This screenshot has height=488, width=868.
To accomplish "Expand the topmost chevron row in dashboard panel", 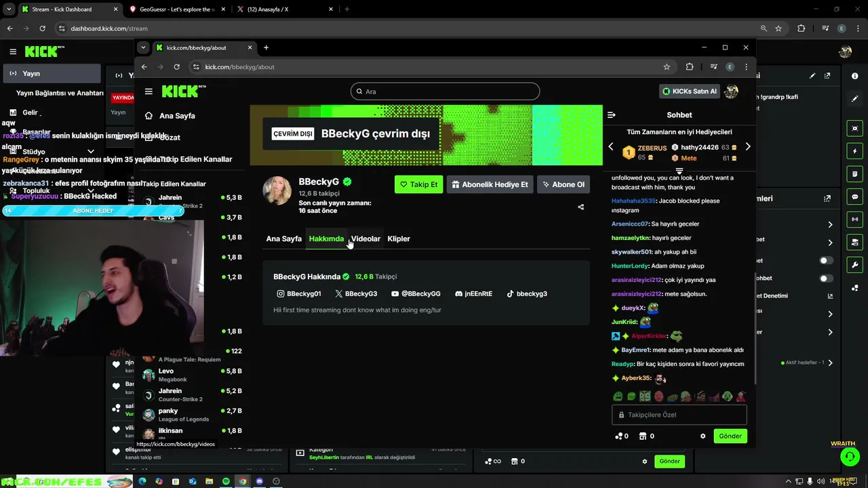I will 830,224.
